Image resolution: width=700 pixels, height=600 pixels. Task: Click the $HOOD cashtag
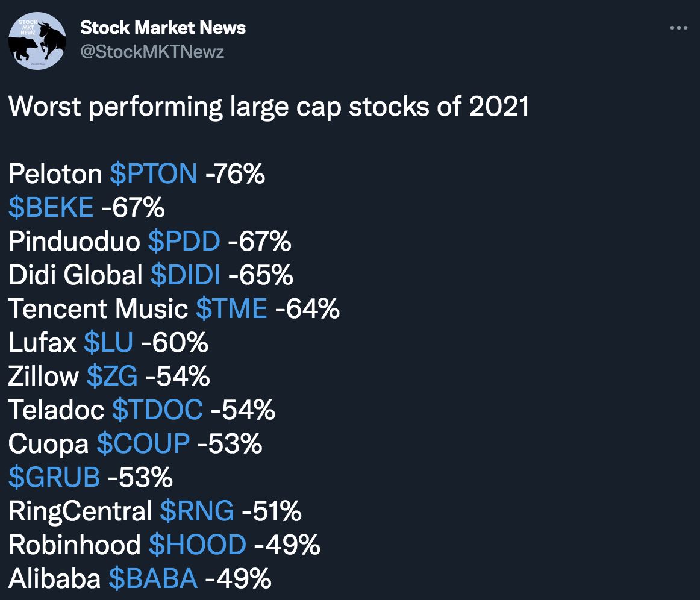(198, 545)
